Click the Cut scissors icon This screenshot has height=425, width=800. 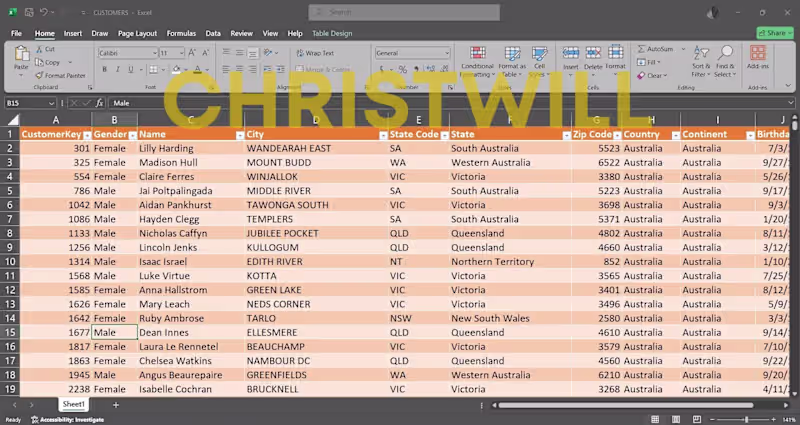click(x=39, y=49)
